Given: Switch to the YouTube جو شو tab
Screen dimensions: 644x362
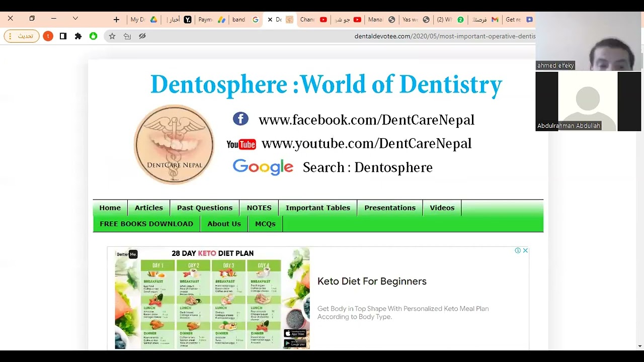Looking at the screenshot, I should pyautogui.click(x=348, y=20).
